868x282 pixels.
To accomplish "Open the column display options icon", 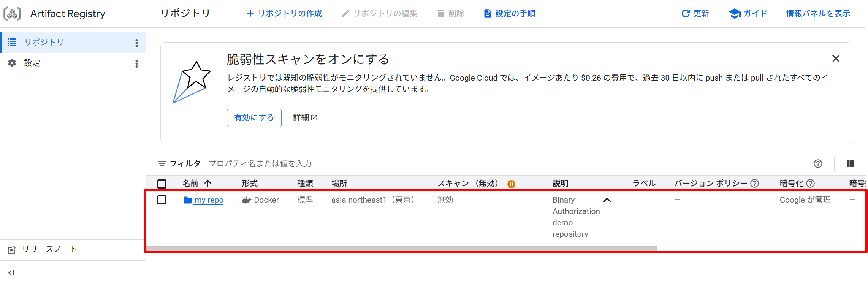I will (x=851, y=164).
